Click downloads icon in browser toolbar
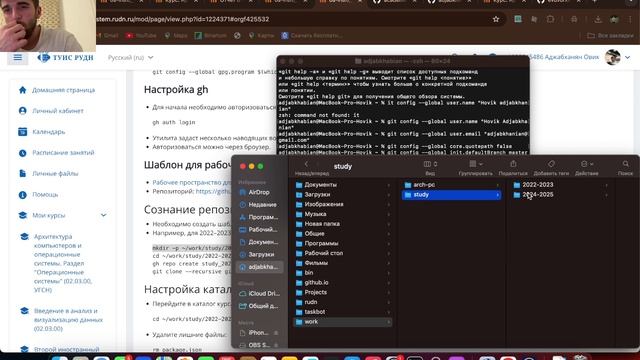Image resolution: width=640 pixels, height=360 pixels. point(598,19)
